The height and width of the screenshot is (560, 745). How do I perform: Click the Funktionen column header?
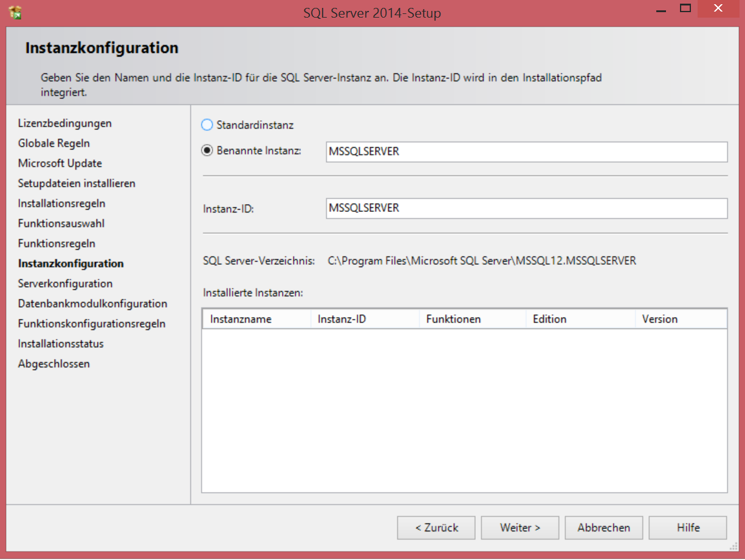coord(472,319)
